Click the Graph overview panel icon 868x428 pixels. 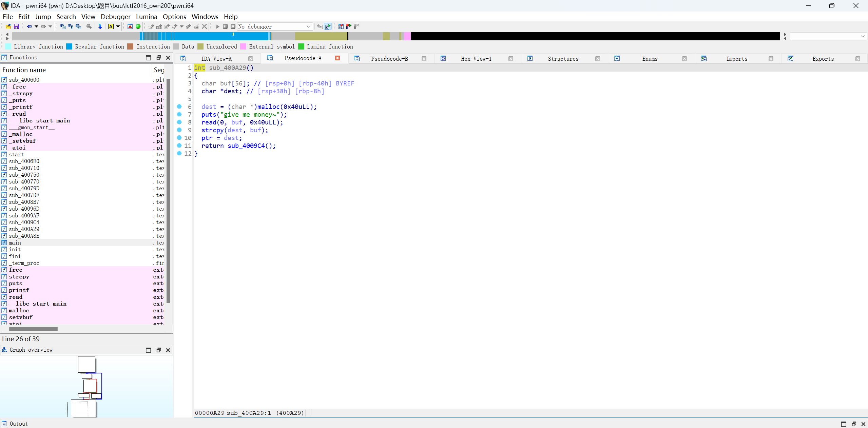click(x=4, y=350)
